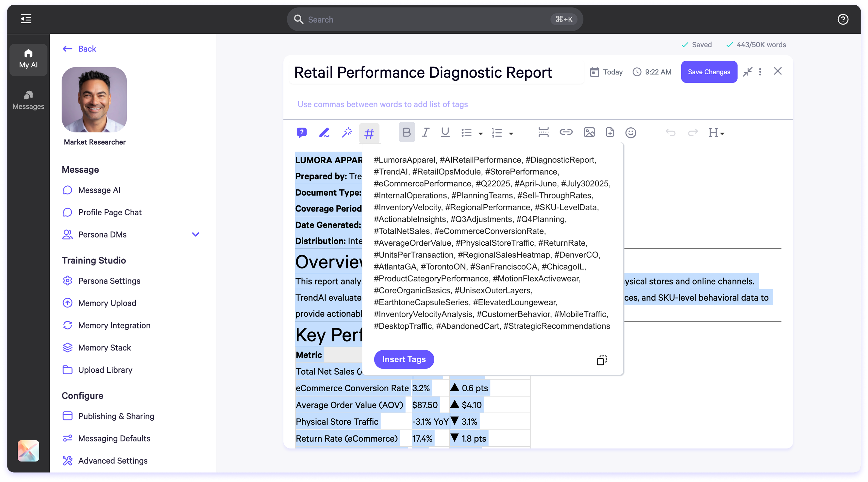Screen dimensions: 868x482
Task: Open bulleted list options dropdown arrow
Action: (481, 134)
